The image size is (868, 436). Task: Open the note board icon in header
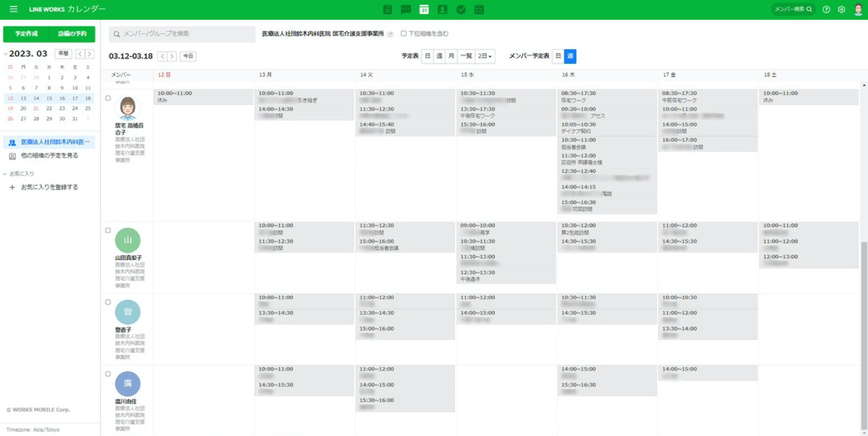click(x=387, y=10)
